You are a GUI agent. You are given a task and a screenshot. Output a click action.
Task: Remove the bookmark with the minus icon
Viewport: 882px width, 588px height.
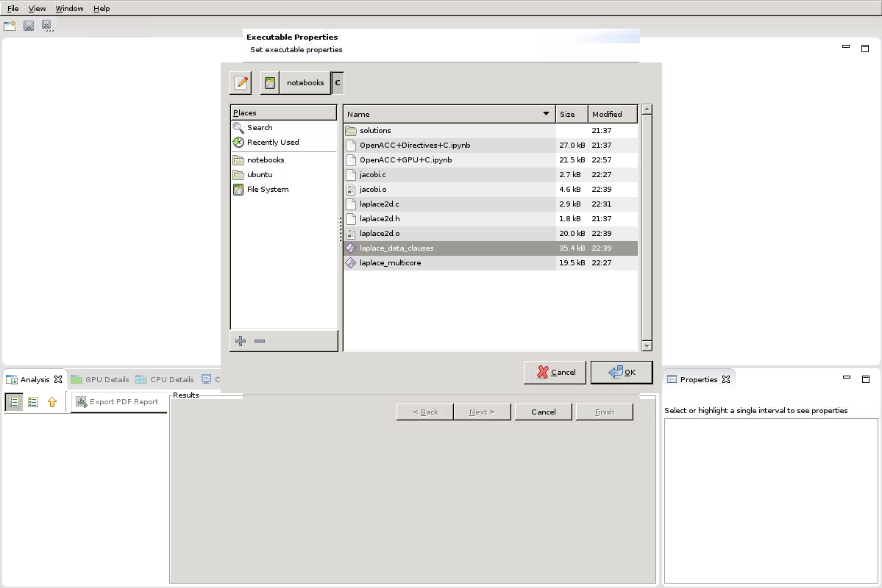[259, 341]
